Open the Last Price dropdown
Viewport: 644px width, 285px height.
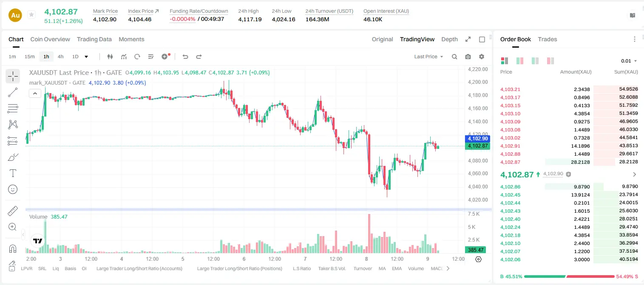pos(428,57)
